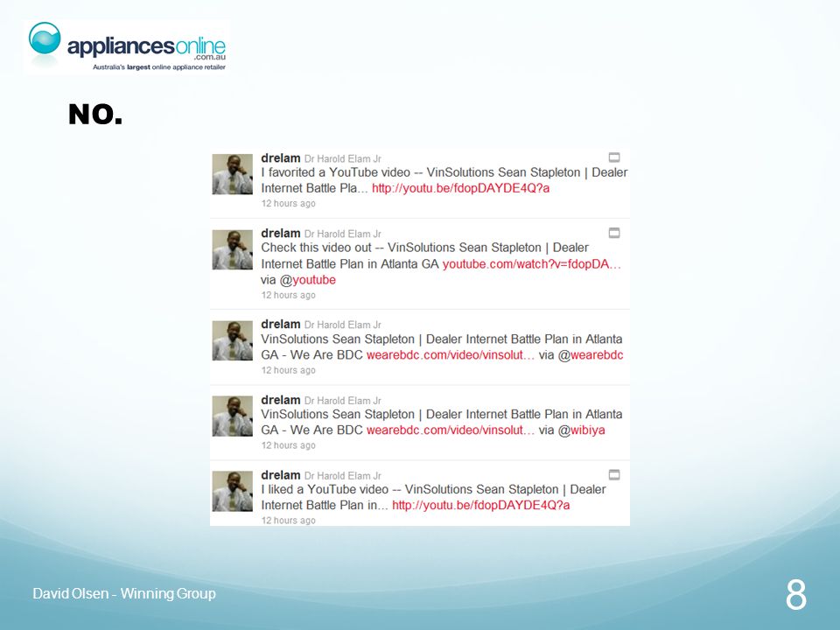Click '12 hours ago' under the @wibiya tweet
Screen dimensions: 840x630
pyautogui.click(x=288, y=445)
